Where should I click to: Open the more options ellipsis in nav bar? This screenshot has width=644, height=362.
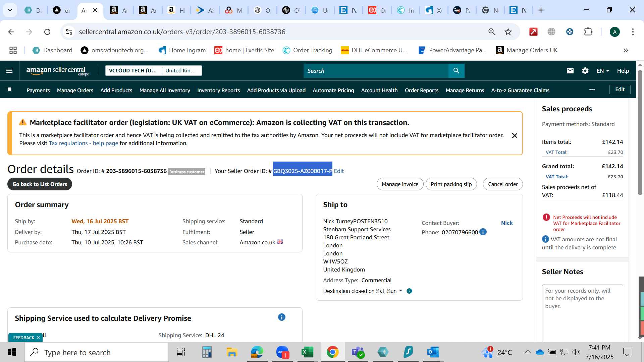[592, 89]
